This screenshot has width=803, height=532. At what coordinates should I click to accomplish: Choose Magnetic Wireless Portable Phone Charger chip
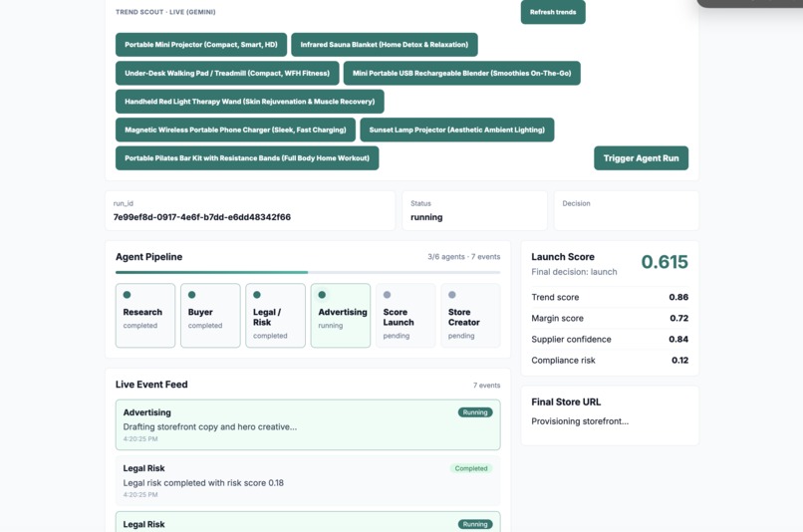coord(235,131)
